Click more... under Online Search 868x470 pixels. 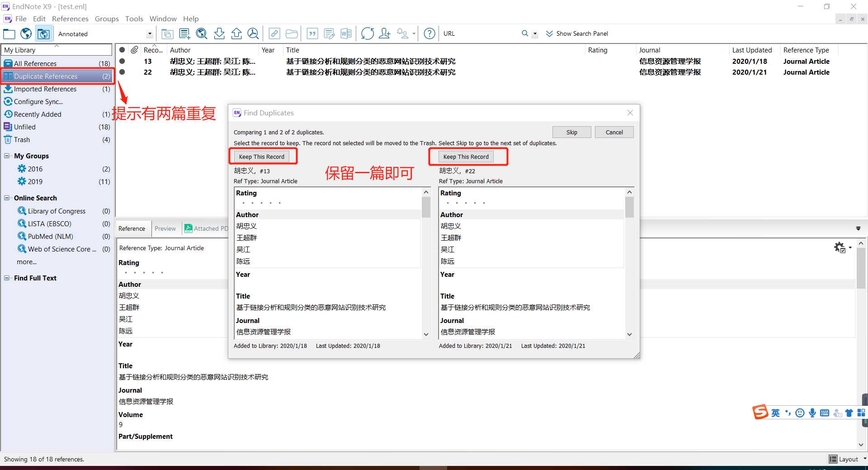(x=27, y=262)
